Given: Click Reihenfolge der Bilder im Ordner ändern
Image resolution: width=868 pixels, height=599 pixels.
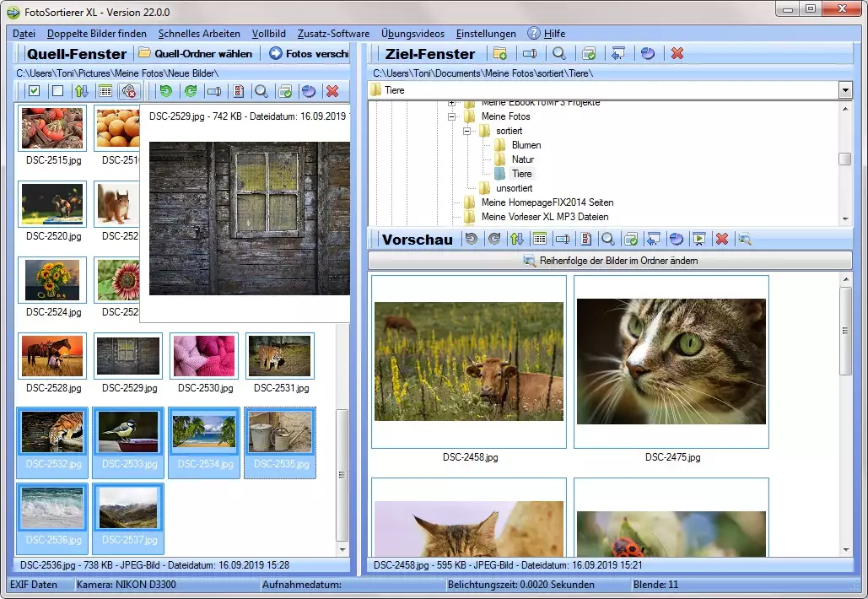Looking at the screenshot, I should coord(610,261).
